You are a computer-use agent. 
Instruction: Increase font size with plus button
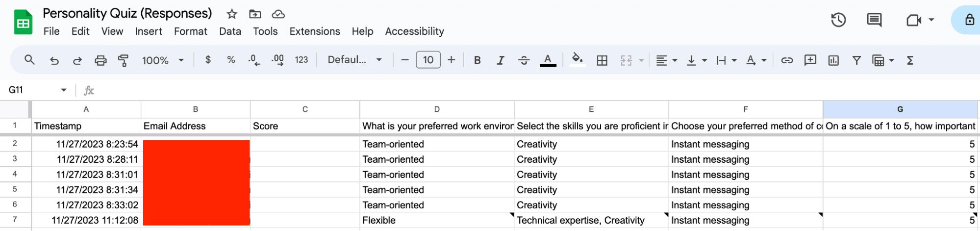click(x=451, y=60)
